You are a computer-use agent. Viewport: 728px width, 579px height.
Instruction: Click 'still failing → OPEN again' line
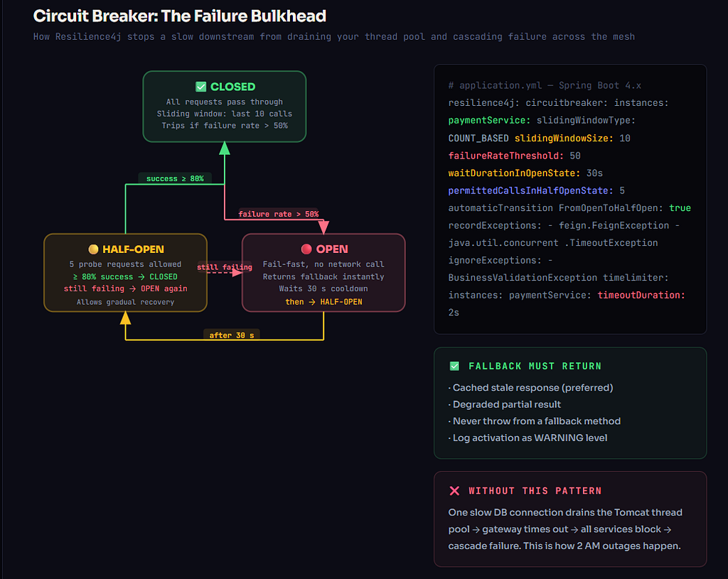click(125, 288)
